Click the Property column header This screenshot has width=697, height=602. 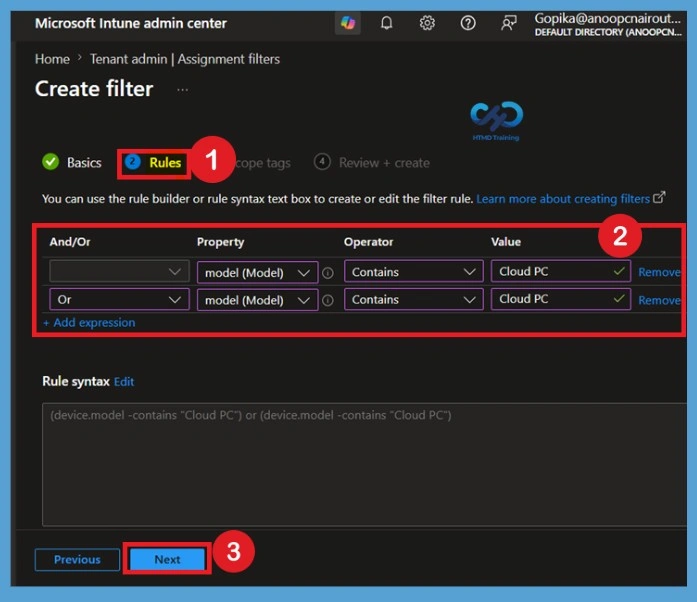[x=220, y=242]
